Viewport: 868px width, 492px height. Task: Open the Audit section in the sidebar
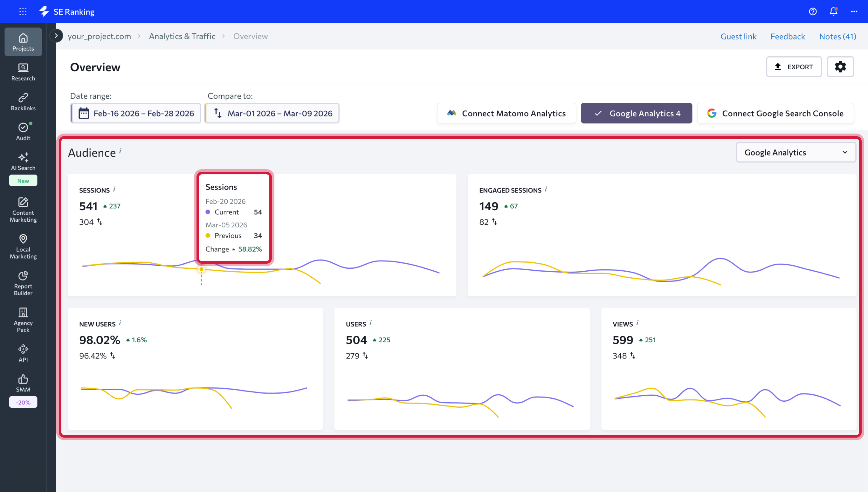(x=23, y=131)
